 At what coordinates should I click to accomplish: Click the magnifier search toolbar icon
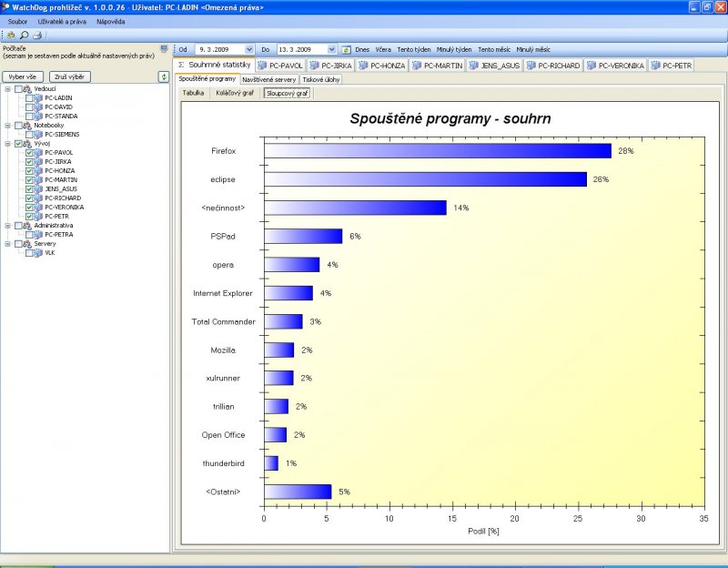click(x=25, y=35)
